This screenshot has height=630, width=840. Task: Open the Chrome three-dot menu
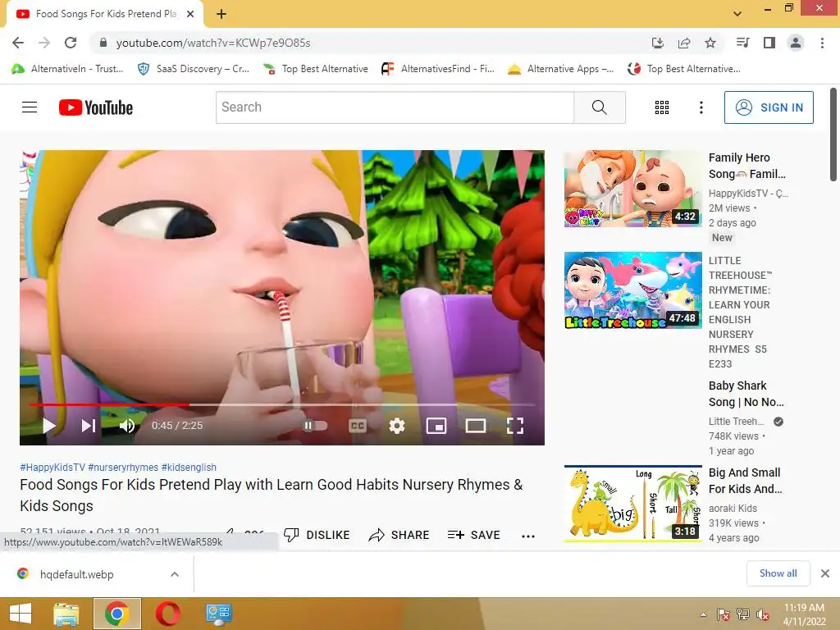point(822,43)
